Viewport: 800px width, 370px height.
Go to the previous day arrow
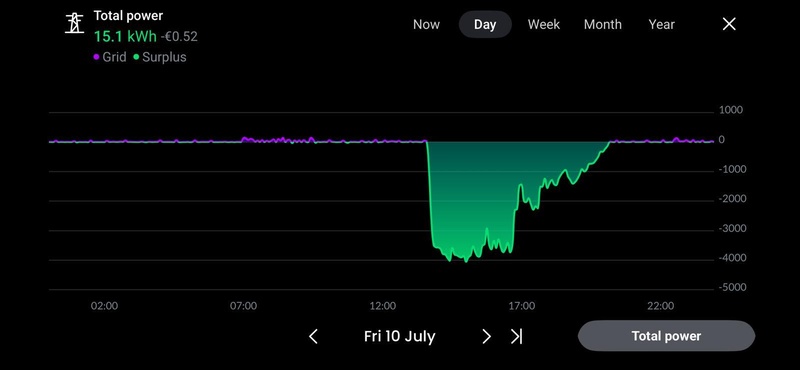tap(313, 336)
